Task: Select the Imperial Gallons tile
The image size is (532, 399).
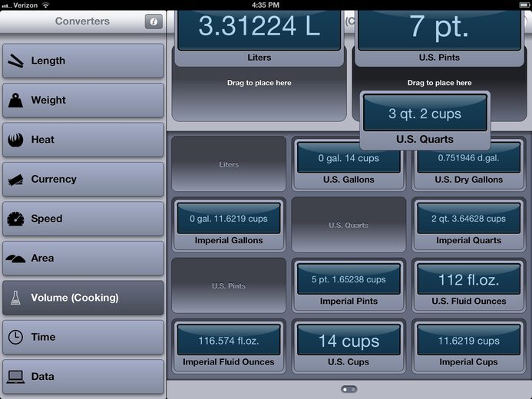Action: 229,224
